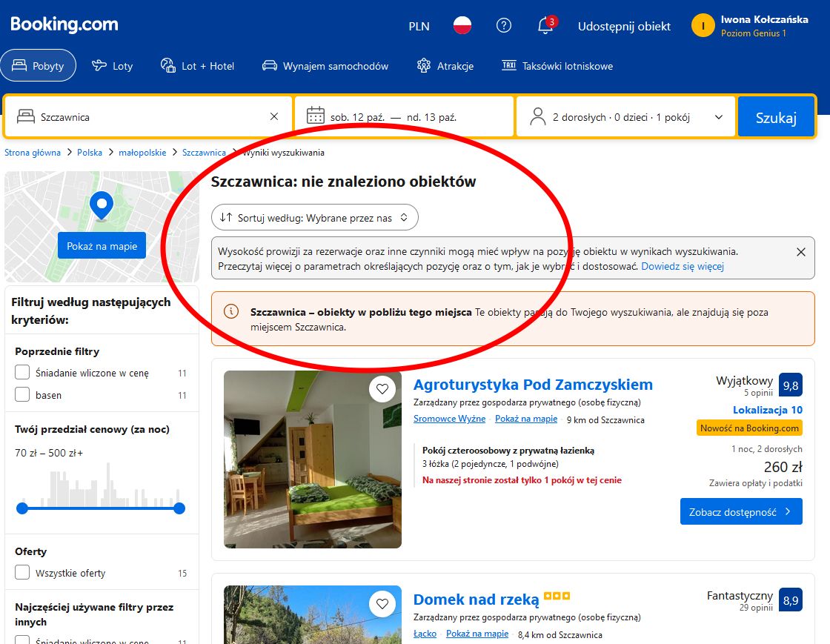Viewport: 830px width, 644px height.
Task: Click the Sromowce Wyżne location link
Action: (x=449, y=419)
